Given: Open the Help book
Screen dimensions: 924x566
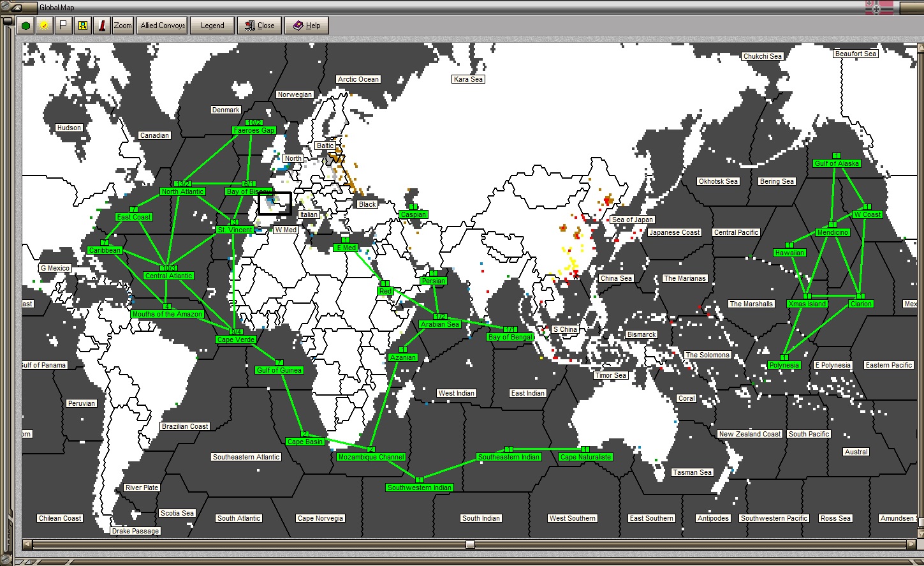Looking at the screenshot, I should point(307,26).
